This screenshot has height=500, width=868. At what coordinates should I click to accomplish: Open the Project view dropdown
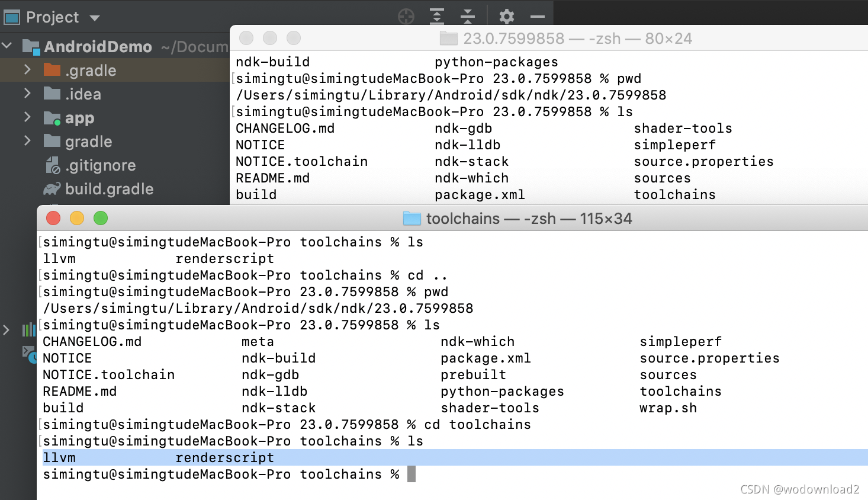[x=95, y=18]
